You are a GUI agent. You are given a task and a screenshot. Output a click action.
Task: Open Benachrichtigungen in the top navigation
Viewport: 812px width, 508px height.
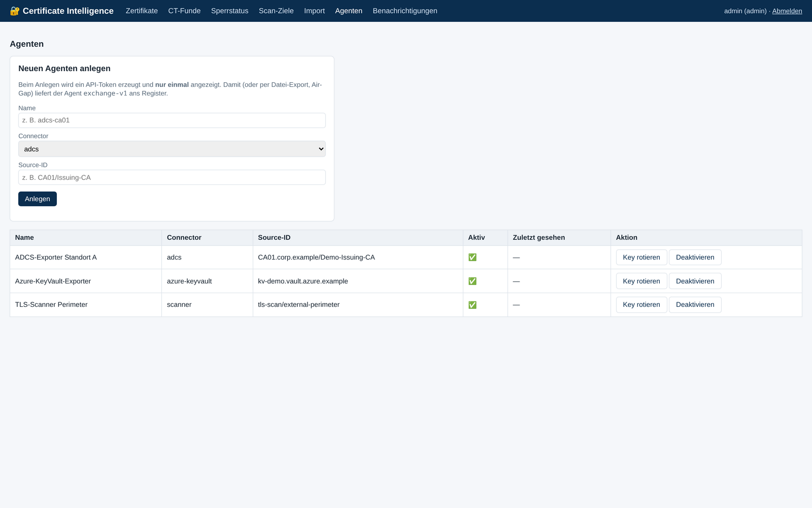coord(405,11)
